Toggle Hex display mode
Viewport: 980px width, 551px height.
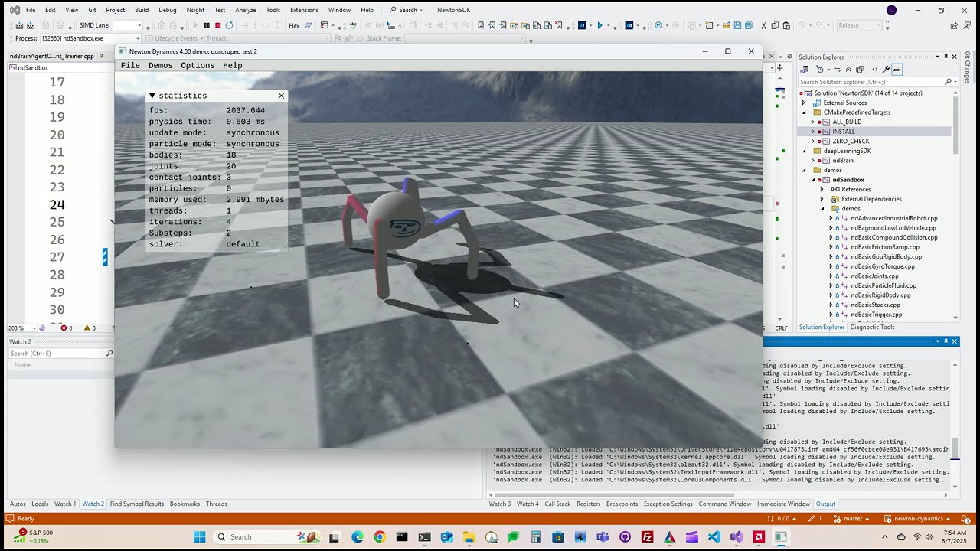(x=294, y=25)
